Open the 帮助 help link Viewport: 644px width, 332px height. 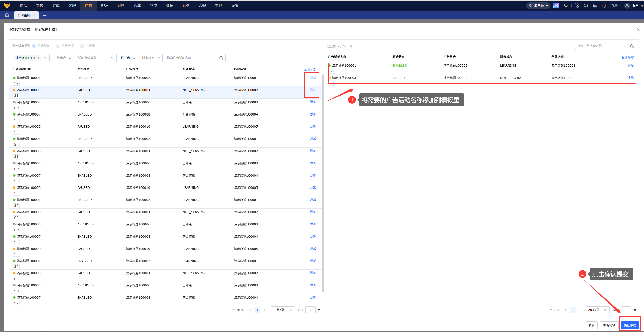[x=614, y=5]
